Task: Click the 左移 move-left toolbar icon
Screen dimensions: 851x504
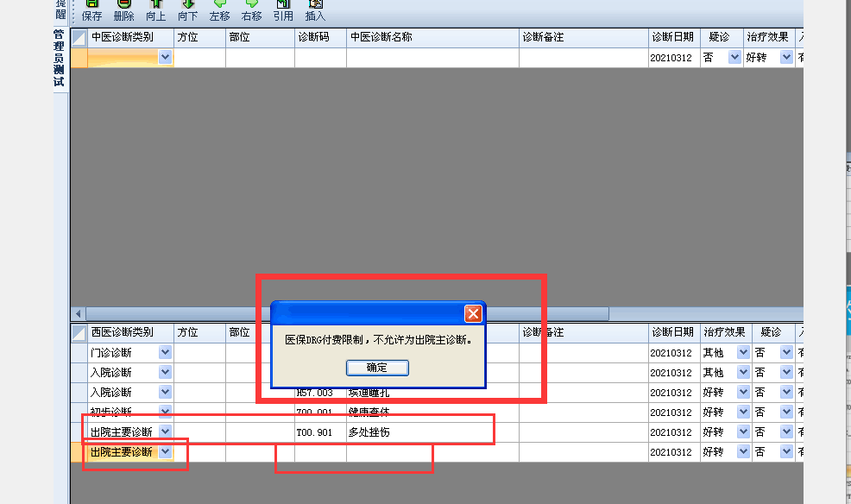Action: 220,10
